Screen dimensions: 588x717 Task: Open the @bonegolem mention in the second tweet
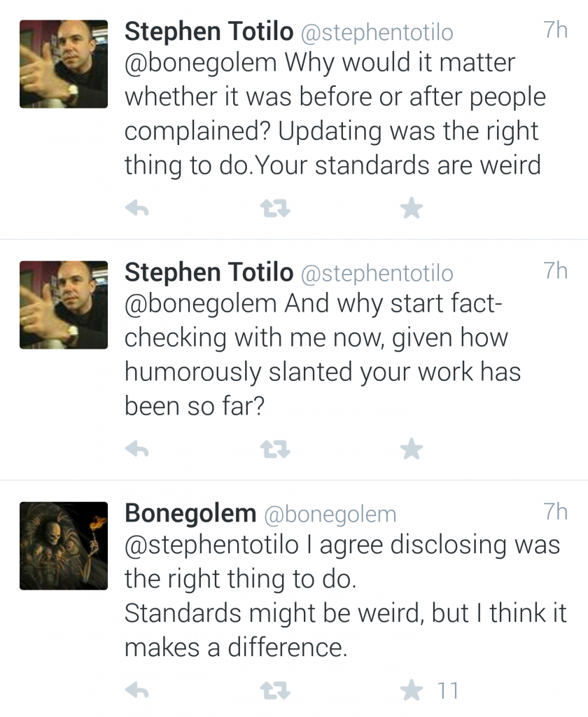point(201,304)
